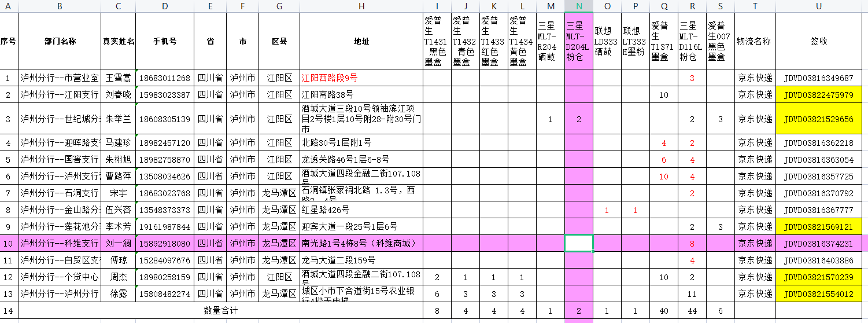Select column header D
868x323 pixels.
click(x=165, y=6)
